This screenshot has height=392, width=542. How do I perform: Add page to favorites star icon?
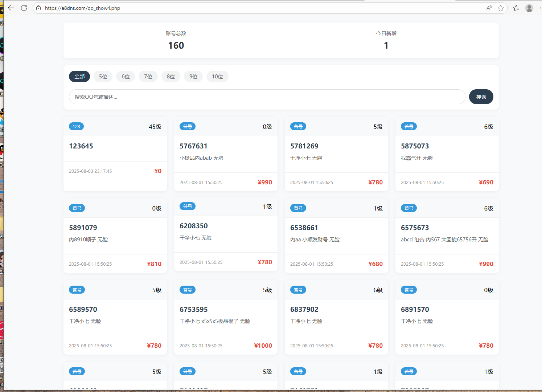pyautogui.click(x=501, y=8)
